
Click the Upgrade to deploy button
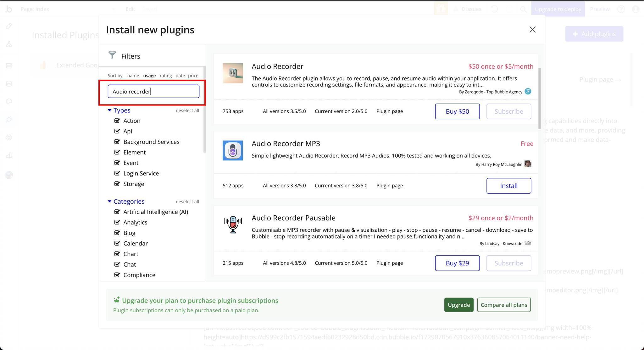(x=558, y=9)
